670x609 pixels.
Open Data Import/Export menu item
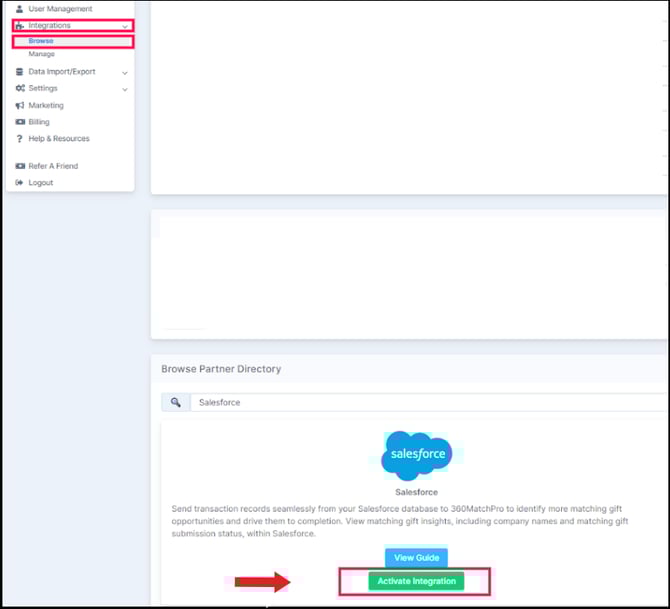click(x=62, y=71)
